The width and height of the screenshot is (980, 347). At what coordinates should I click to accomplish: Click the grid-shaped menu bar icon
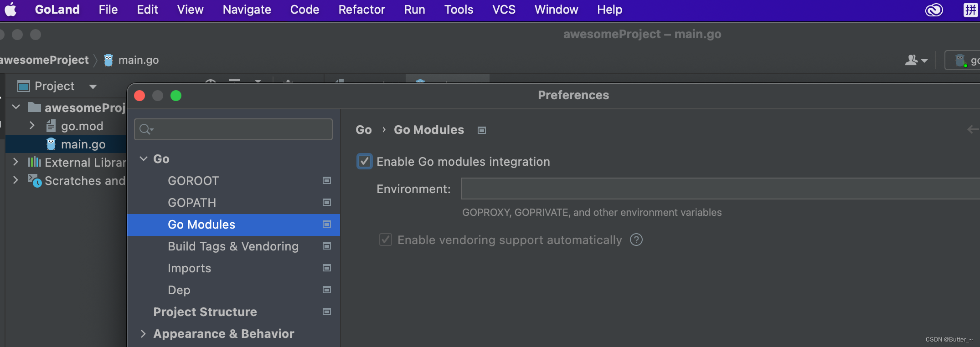click(x=970, y=10)
